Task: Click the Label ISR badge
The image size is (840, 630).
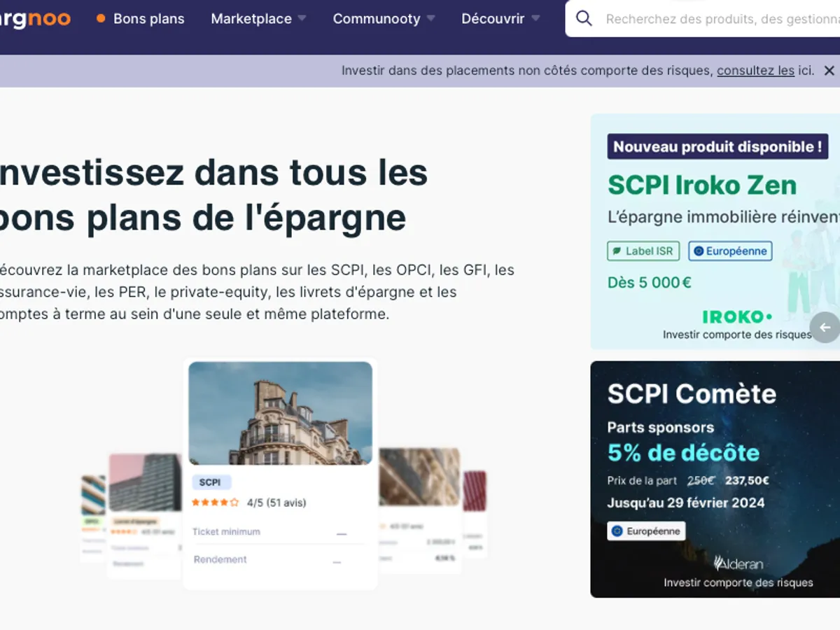Action: [x=643, y=251]
